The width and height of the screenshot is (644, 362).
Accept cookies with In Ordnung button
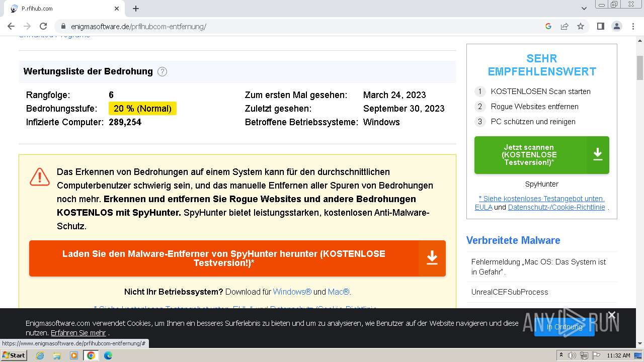point(565,327)
